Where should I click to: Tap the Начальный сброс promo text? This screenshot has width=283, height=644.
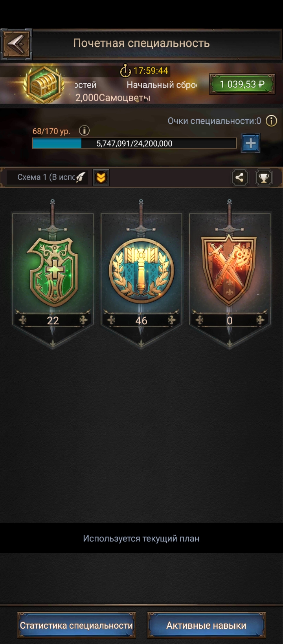tap(162, 85)
